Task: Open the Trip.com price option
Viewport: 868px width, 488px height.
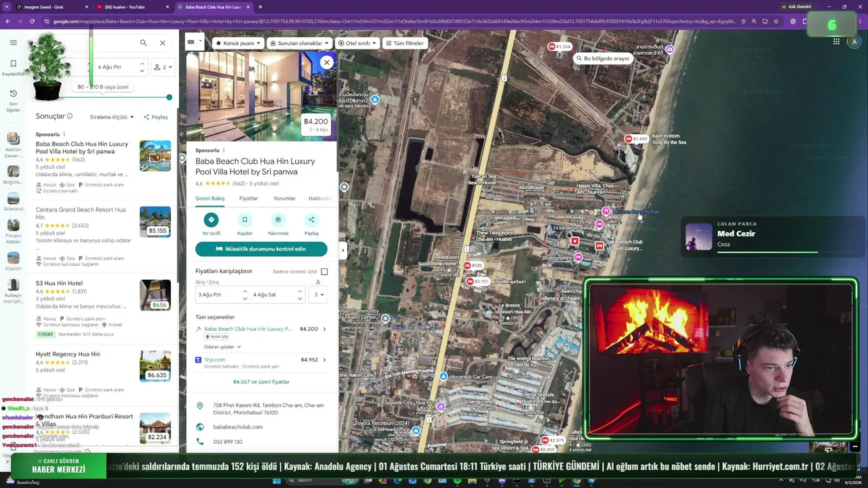Action: (x=261, y=363)
